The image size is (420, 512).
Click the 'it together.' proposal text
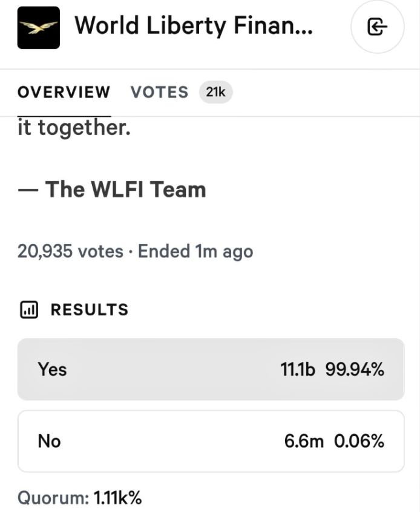74,128
